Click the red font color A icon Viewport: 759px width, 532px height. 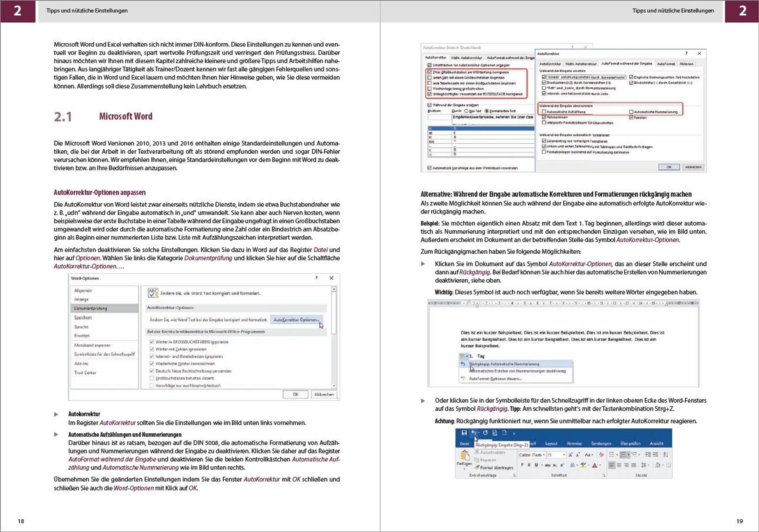[594, 465]
